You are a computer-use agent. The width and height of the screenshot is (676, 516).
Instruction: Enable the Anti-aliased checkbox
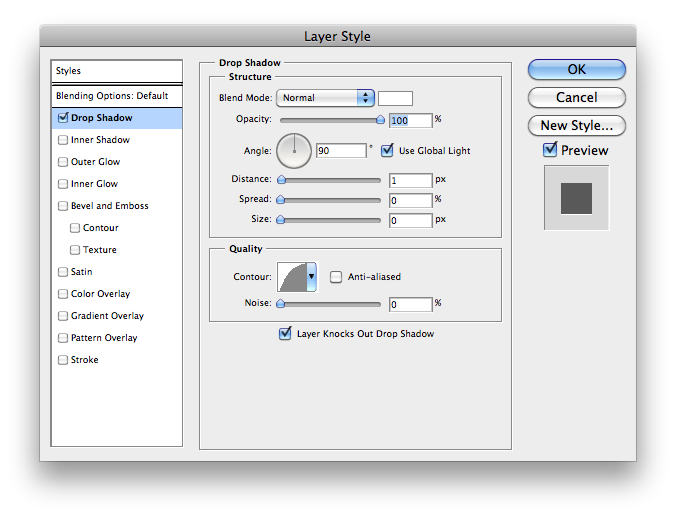336,277
